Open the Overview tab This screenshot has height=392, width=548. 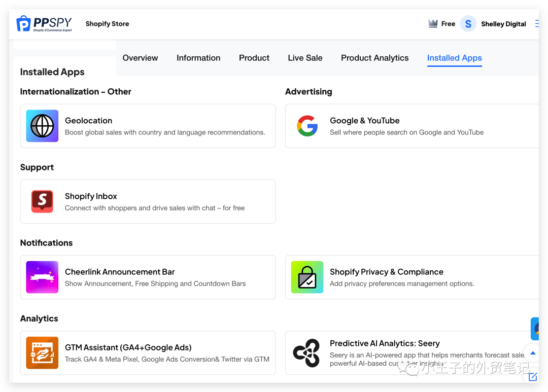pyautogui.click(x=140, y=58)
